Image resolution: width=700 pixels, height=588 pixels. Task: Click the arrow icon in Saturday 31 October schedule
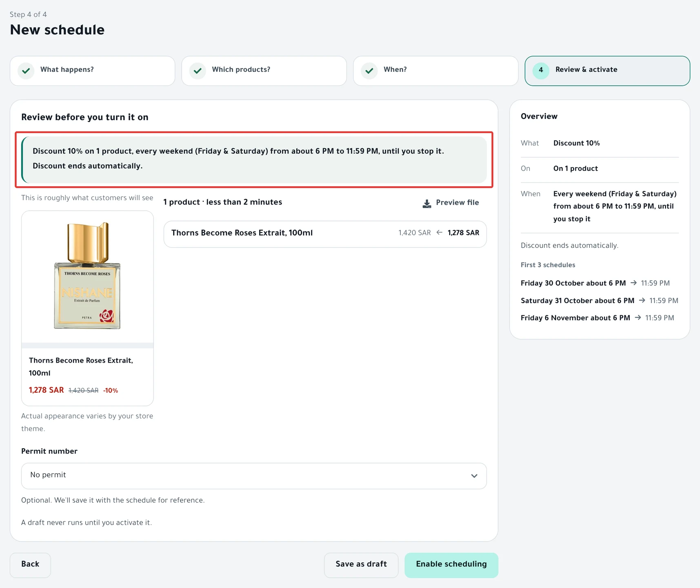(642, 300)
